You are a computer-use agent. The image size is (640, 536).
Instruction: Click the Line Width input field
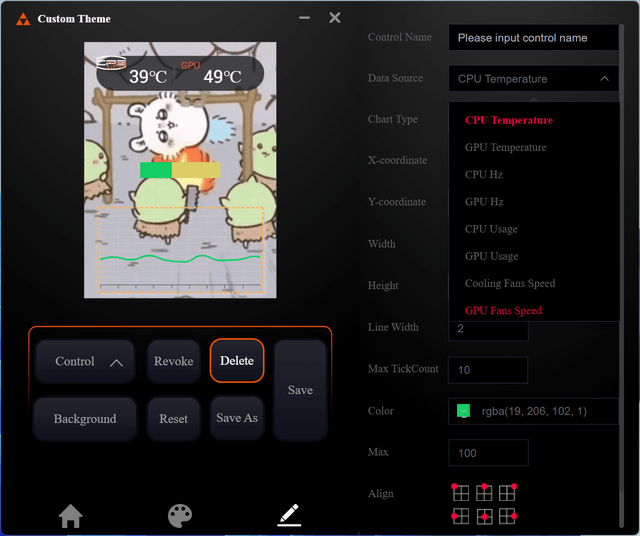click(488, 330)
